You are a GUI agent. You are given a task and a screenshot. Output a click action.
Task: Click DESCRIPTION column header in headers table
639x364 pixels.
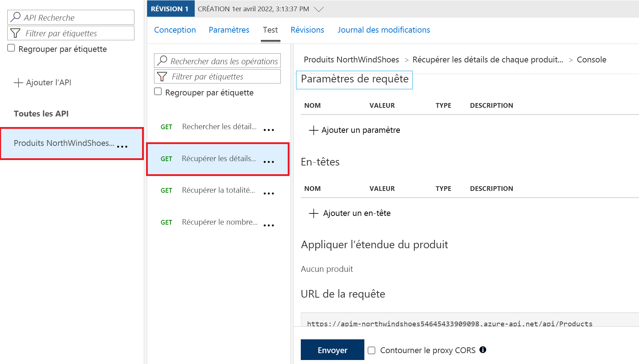pyautogui.click(x=492, y=188)
